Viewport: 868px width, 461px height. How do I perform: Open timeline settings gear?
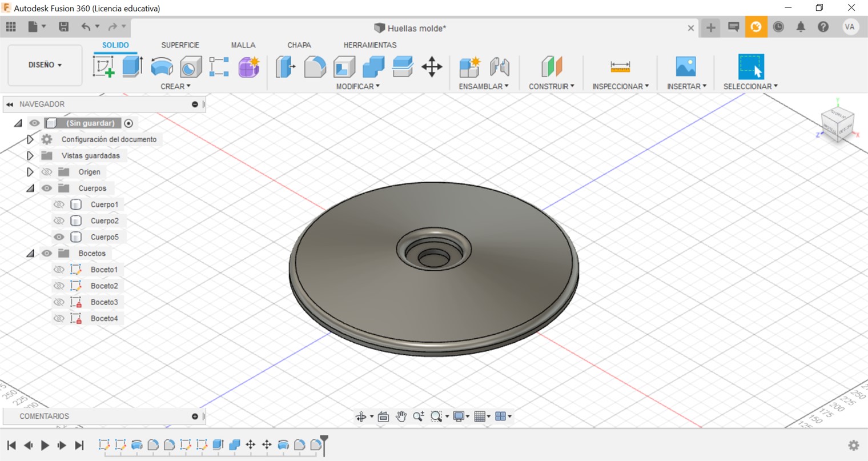click(x=854, y=445)
